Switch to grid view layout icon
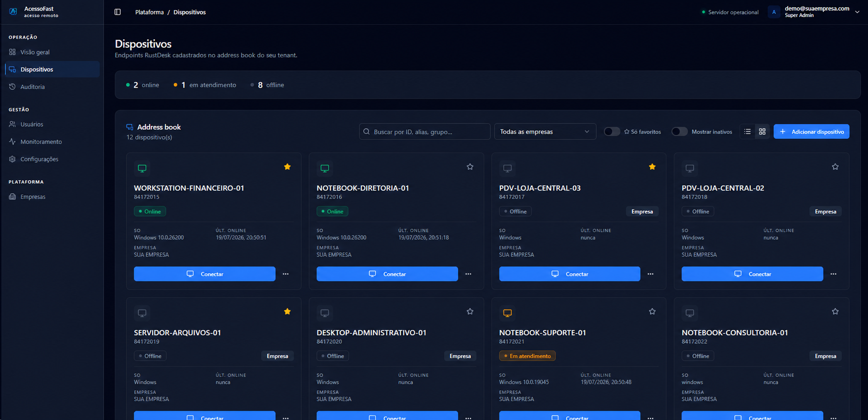The width and height of the screenshot is (868, 420). tap(762, 131)
